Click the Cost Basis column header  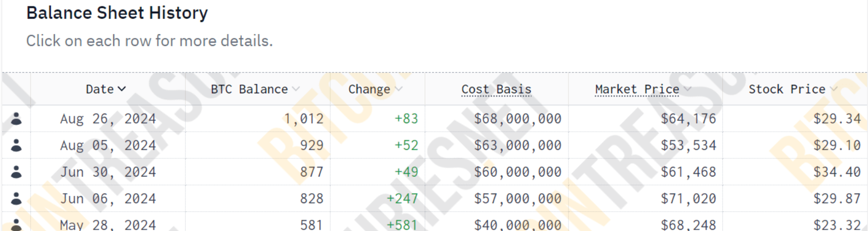click(496, 89)
